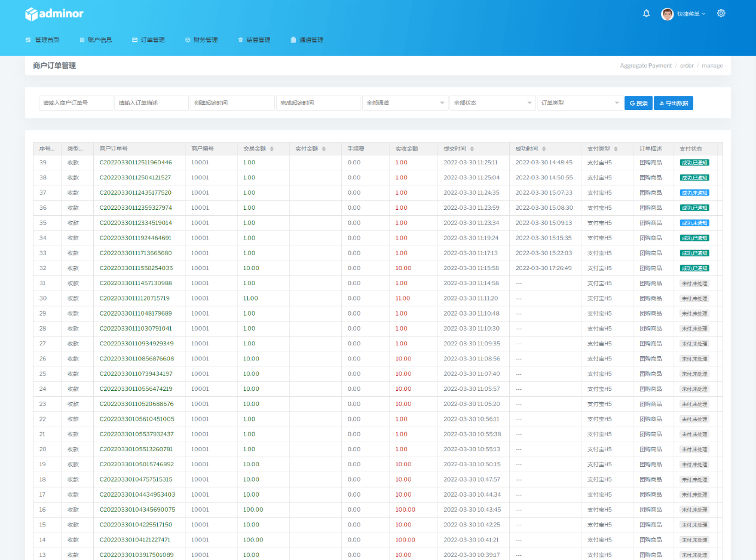Open 通道管理 in navigation bar
Viewport: 756px width, 560px height.
coord(307,40)
